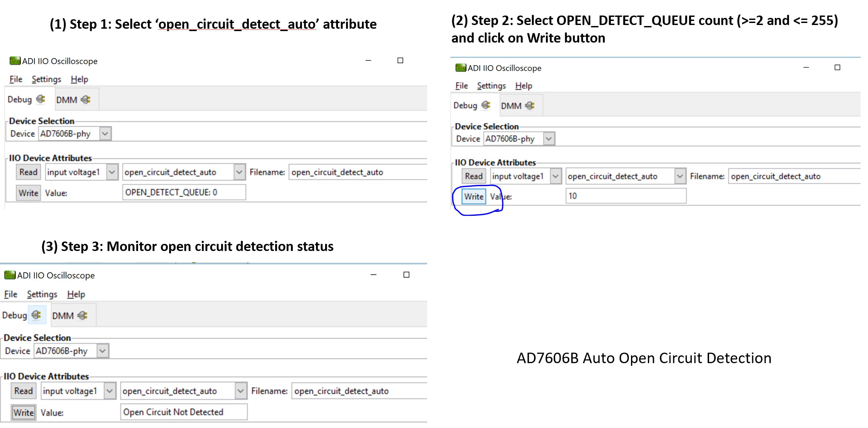The width and height of the screenshot is (868, 428).
Task: Click the ADI IIO Oscilloscope app icon in Step 1 window
Action: 15,61
